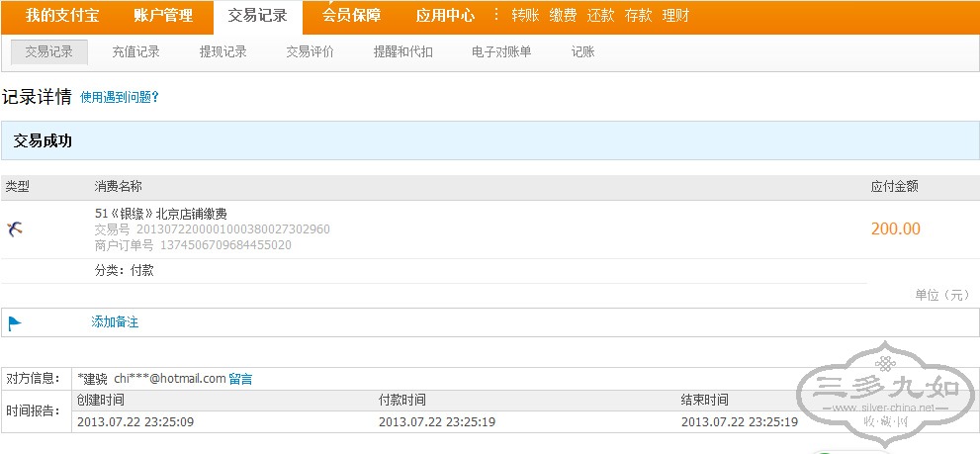Viewport: 980px width, 454px height.
Task: Click 添加备注 to add a note
Action: point(115,322)
